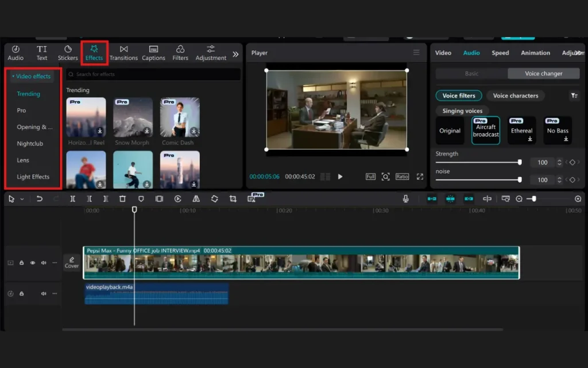
Task: Lock the videoplayback.m4a audio track
Action: click(22, 293)
